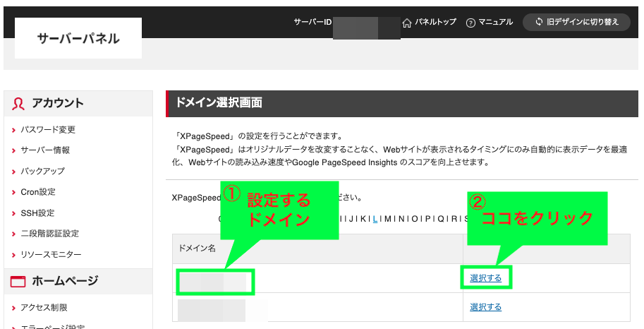Switch to old design with 旧デザインに切り替え
This screenshot has width=644, height=329.
click(576, 22)
